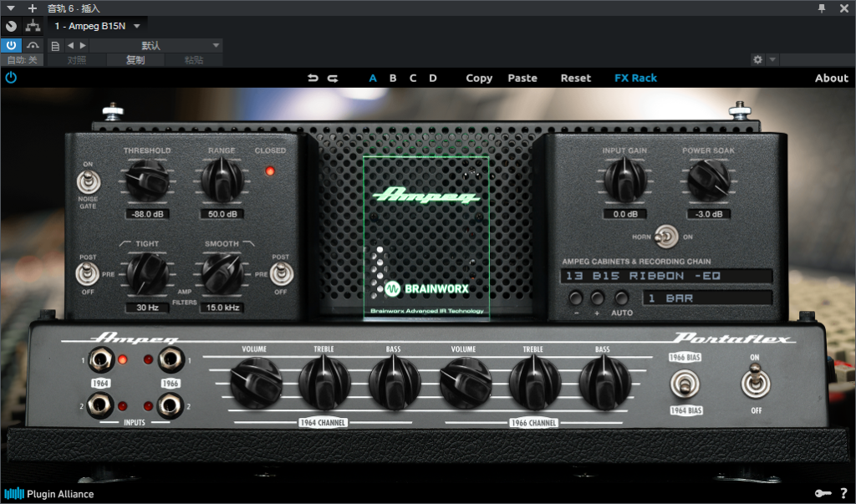Screen dimensions: 856x504
Task: Redo change with the redo arrow
Action: tap(333, 78)
